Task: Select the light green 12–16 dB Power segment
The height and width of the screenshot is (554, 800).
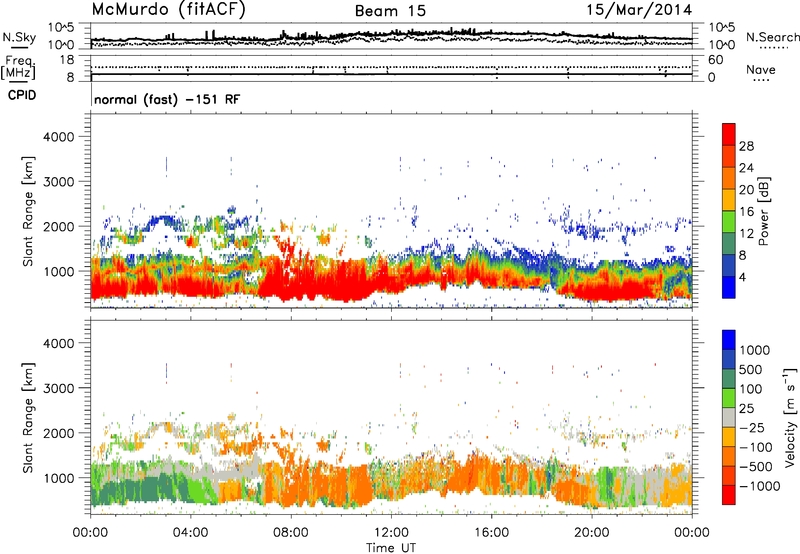Action: [x=729, y=222]
